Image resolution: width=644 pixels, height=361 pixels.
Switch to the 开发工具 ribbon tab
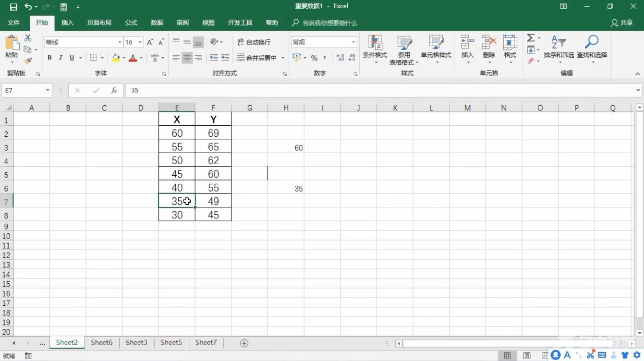pos(240,23)
